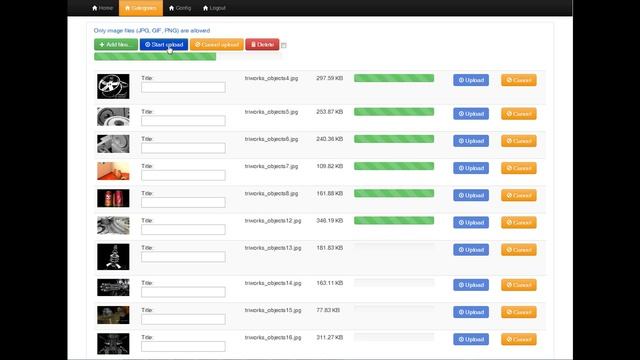Open thumbnail of triworks_objects13.jpg
Image resolution: width=640 pixels, height=360 pixels.
(113, 257)
